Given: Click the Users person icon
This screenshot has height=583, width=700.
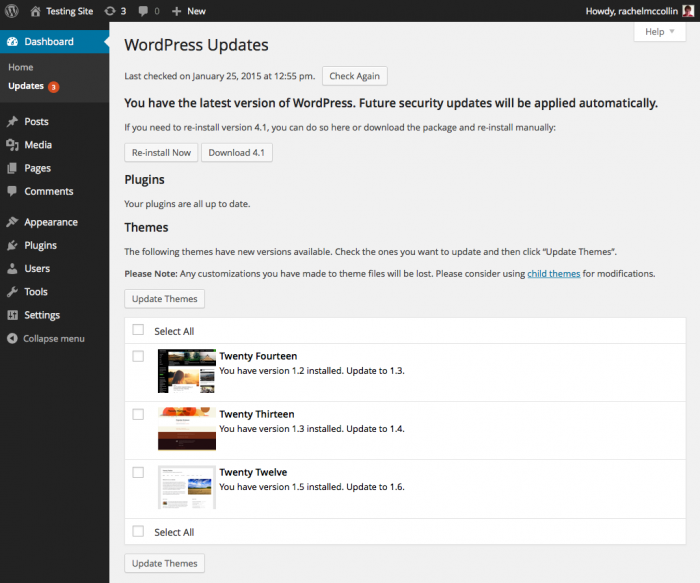Looking at the screenshot, I should (12, 268).
